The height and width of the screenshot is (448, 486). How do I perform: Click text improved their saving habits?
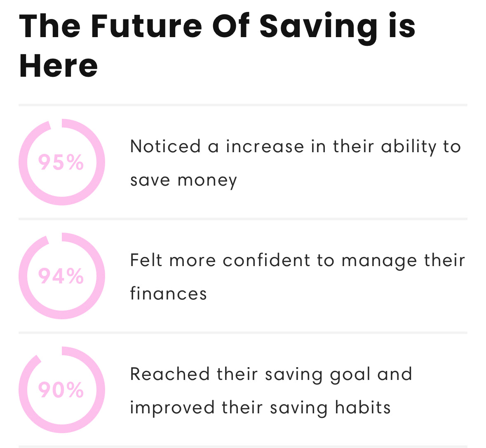coord(261,408)
